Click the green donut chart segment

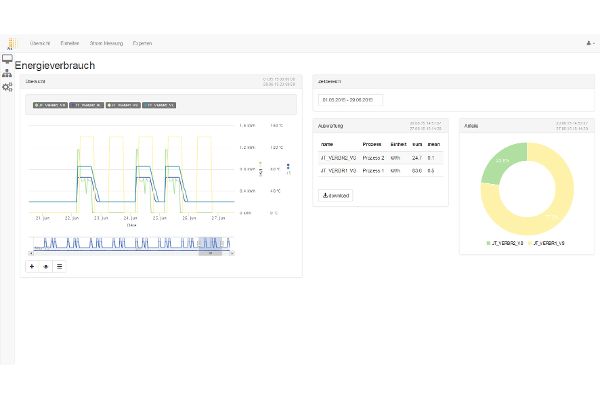[x=502, y=162]
